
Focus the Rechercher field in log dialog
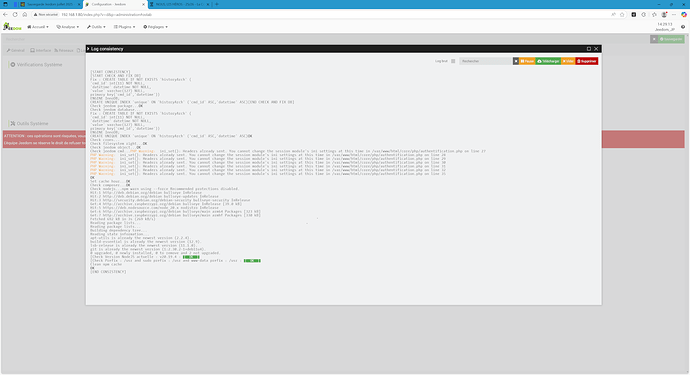(486, 61)
